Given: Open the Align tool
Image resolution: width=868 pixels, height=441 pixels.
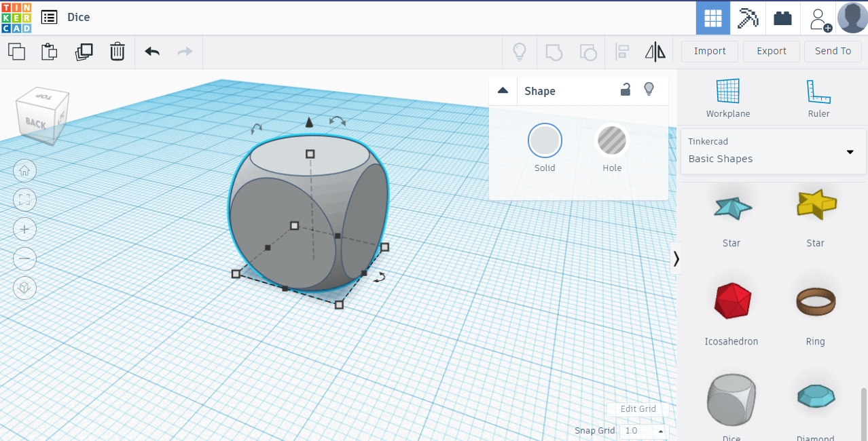Looking at the screenshot, I should click(621, 52).
